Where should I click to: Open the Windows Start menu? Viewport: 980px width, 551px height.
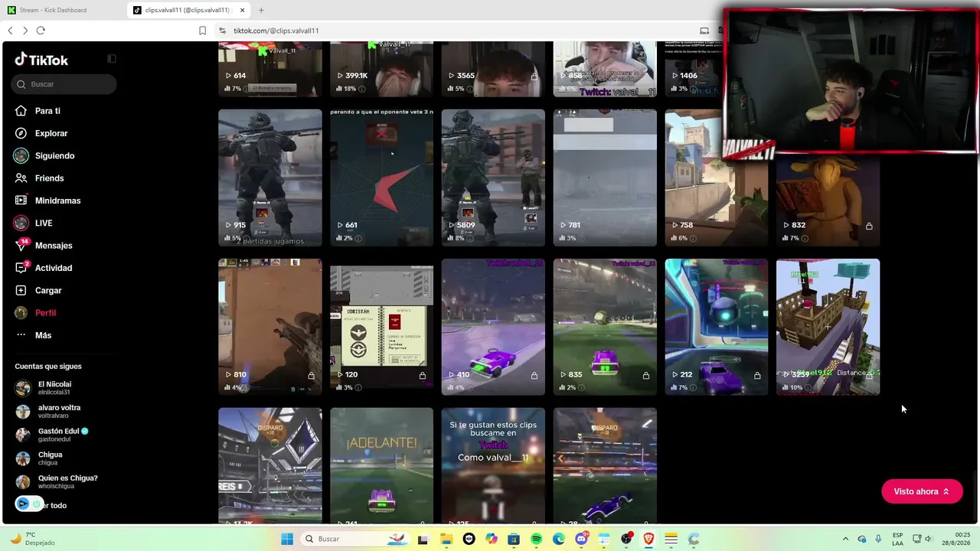[287, 539]
